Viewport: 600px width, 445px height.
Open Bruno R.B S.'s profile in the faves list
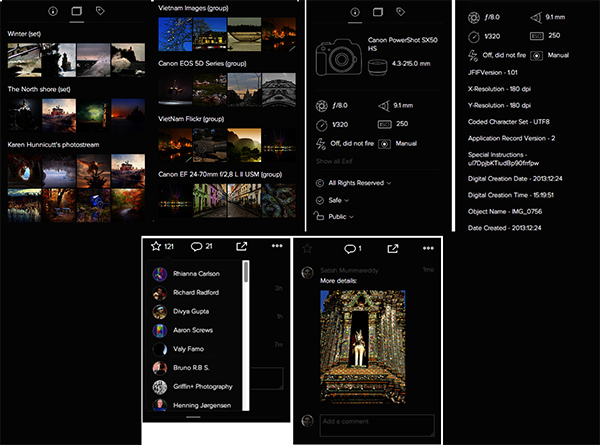191,367
